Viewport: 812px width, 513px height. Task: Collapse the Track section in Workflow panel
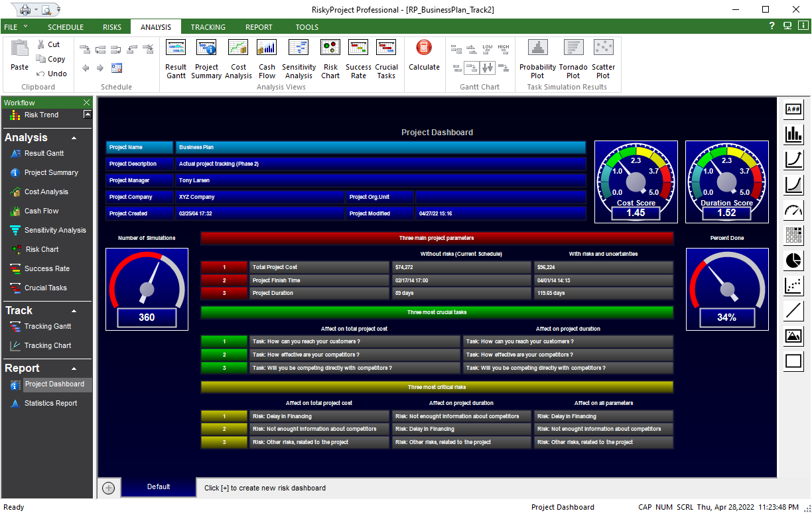click(x=74, y=311)
